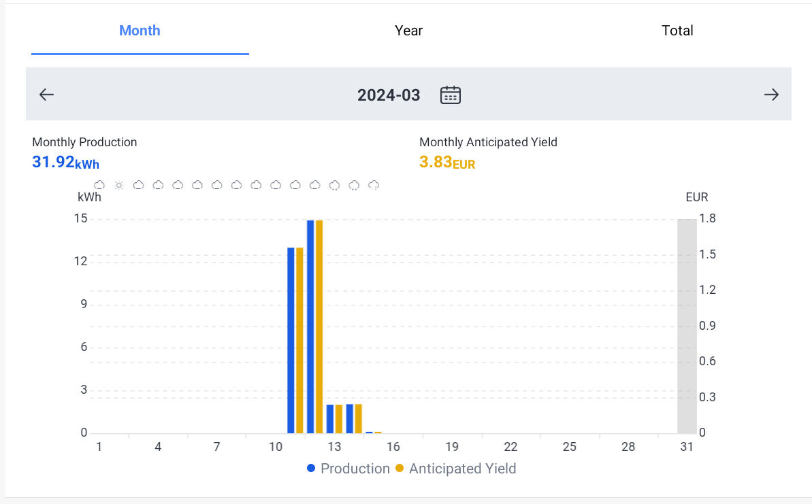Click the blue Production legend dot
This screenshot has height=504, width=812.
click(311, 469)
